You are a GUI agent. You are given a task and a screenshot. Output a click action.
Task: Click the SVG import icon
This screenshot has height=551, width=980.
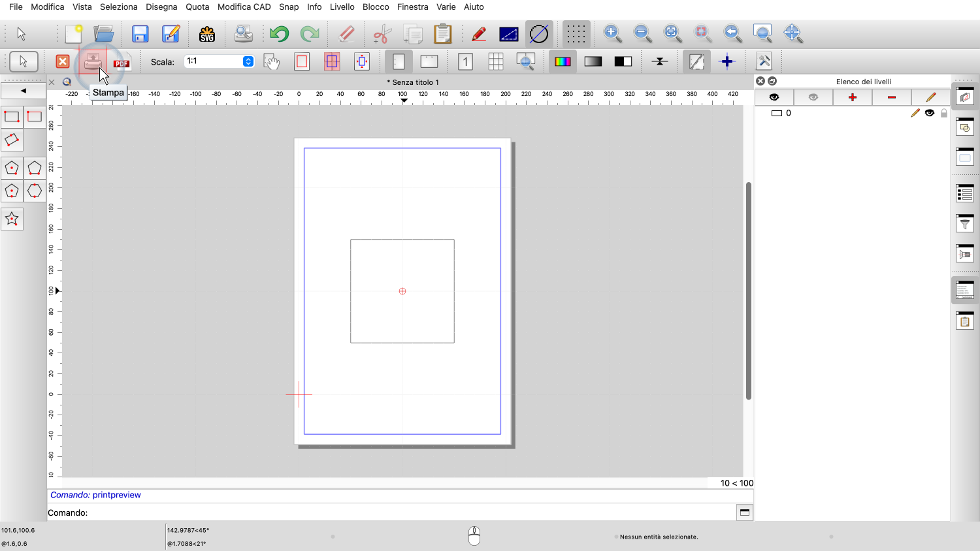pyautogui.click(x=207, y=34)
